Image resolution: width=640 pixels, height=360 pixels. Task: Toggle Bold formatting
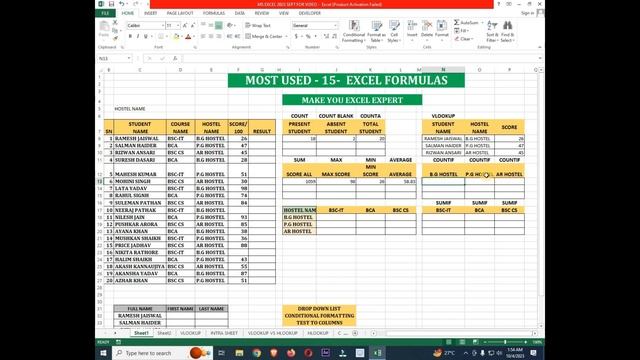130,36
